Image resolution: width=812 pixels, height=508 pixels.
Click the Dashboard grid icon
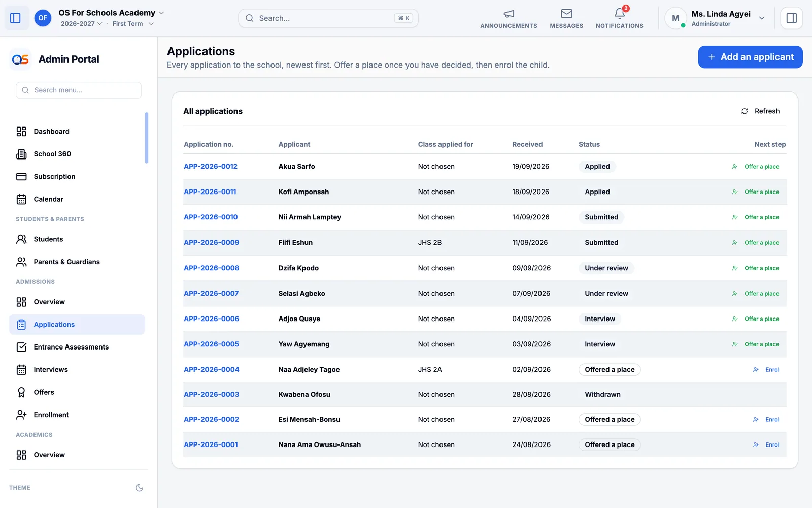click(21, 132)
